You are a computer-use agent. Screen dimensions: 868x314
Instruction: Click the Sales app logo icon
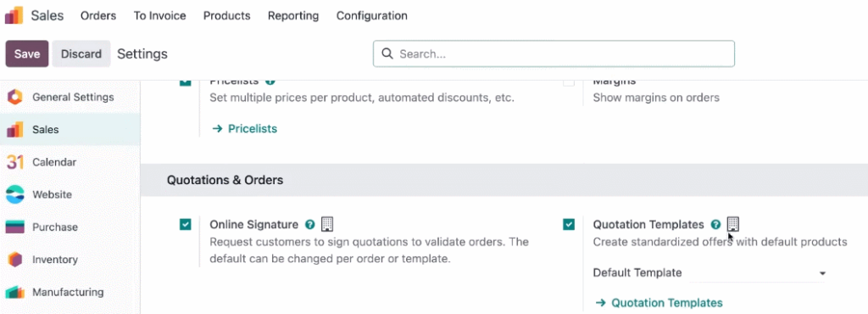point(14,15)
